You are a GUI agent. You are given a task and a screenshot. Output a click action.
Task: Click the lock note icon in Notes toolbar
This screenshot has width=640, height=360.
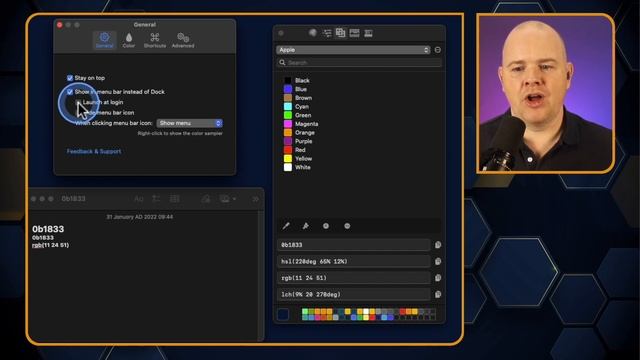[206, 199]
